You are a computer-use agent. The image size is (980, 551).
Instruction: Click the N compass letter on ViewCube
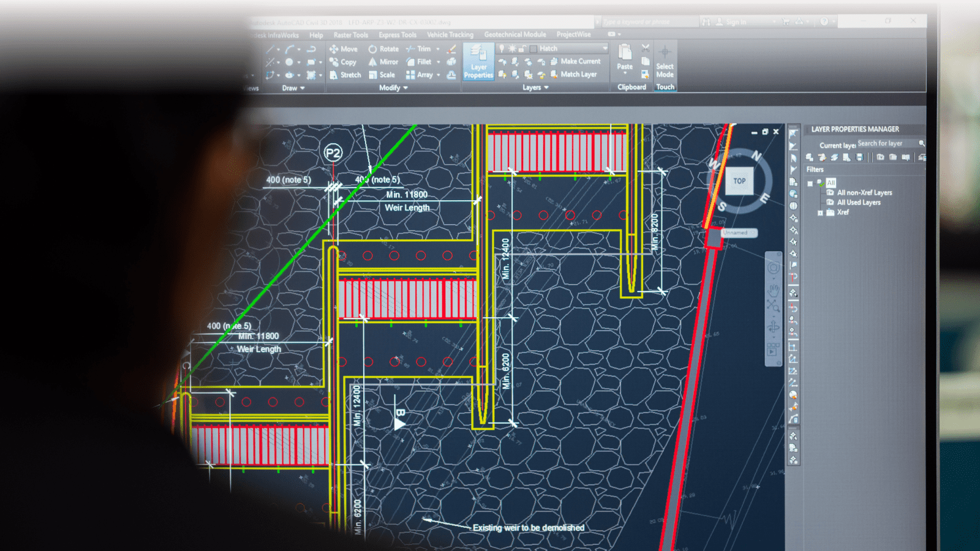[756, 156]
